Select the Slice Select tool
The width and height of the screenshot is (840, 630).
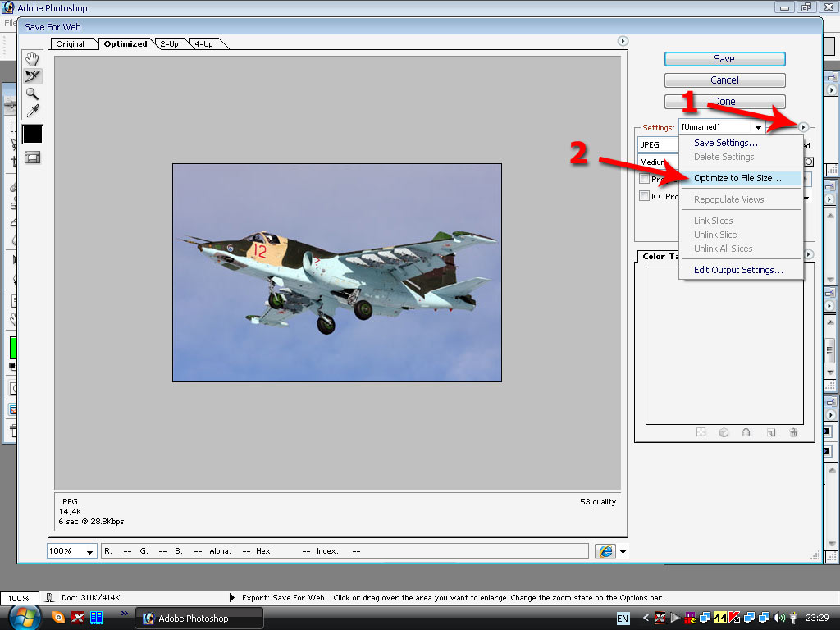point(33,76)
